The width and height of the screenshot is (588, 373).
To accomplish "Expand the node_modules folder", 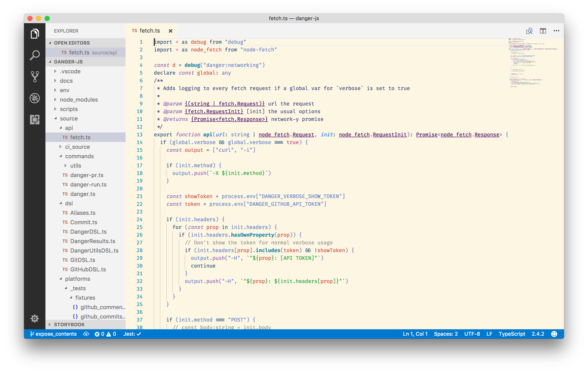I will point(79,99).
